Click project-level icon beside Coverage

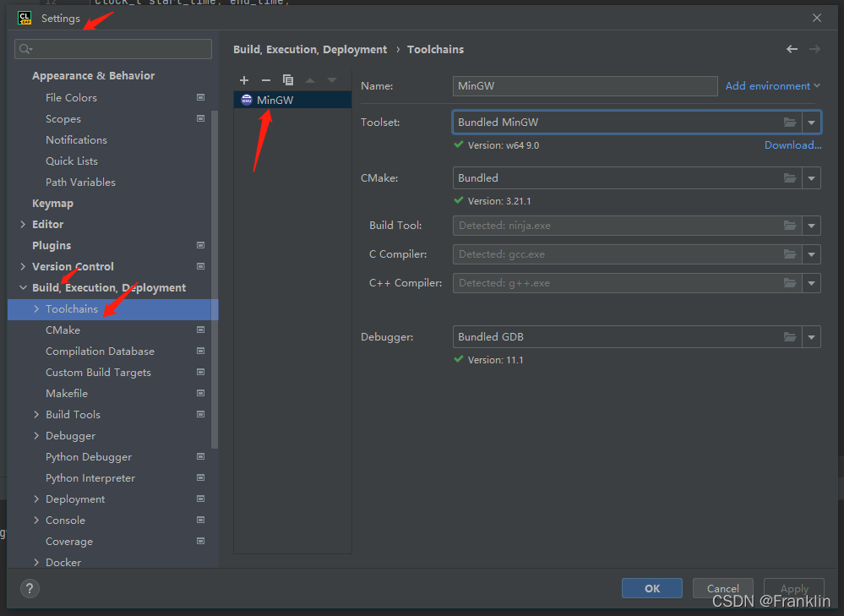(x=200, y=541)
